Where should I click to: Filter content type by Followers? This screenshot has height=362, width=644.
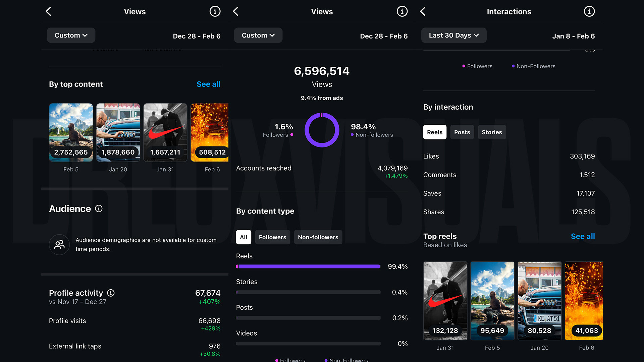[272, 237]
